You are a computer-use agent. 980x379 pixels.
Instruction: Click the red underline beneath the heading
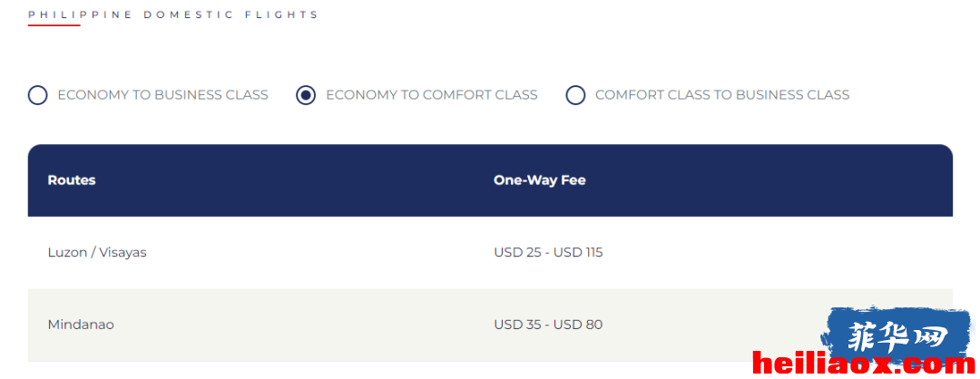[x=54, y=25]
